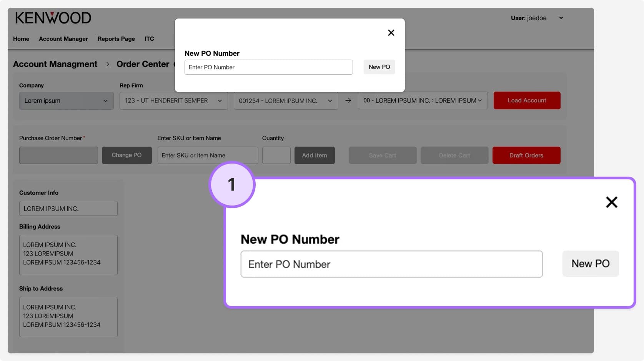644x361 pixels.
Task: Click the arrow icon between account dropdowns
Action: (x=348, y=100)
